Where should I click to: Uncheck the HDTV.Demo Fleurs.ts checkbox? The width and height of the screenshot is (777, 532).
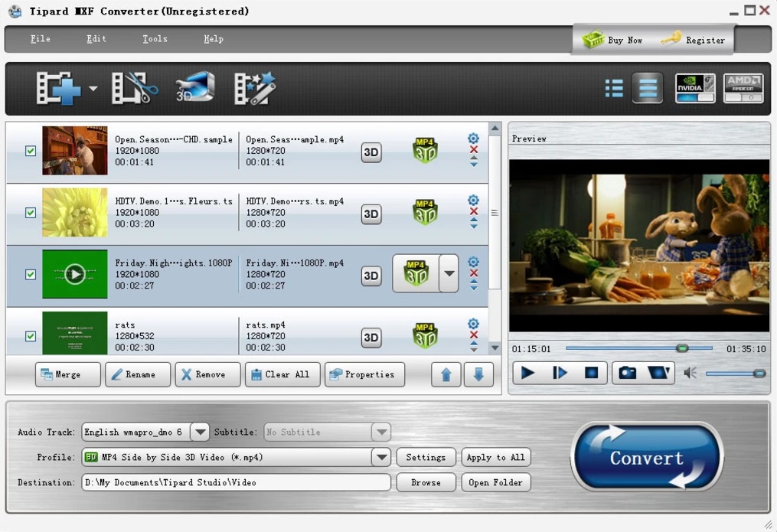point(31,213)
